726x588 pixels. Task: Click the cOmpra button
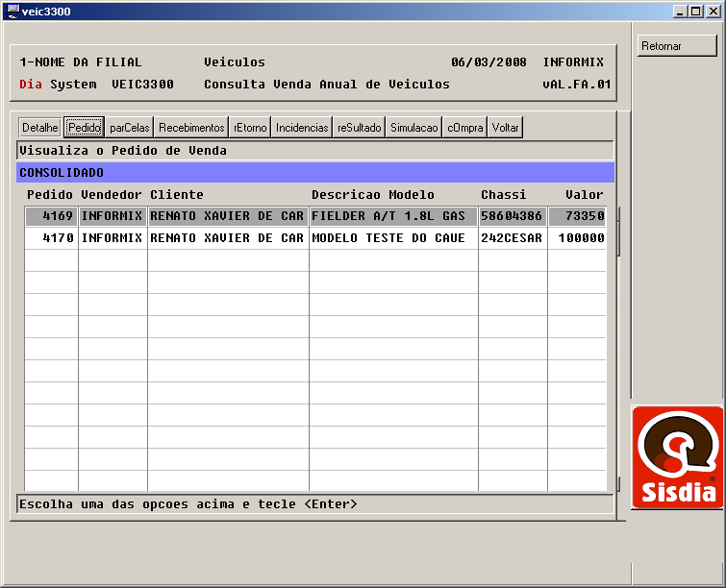pyautogui.click(x=465, y=128)
